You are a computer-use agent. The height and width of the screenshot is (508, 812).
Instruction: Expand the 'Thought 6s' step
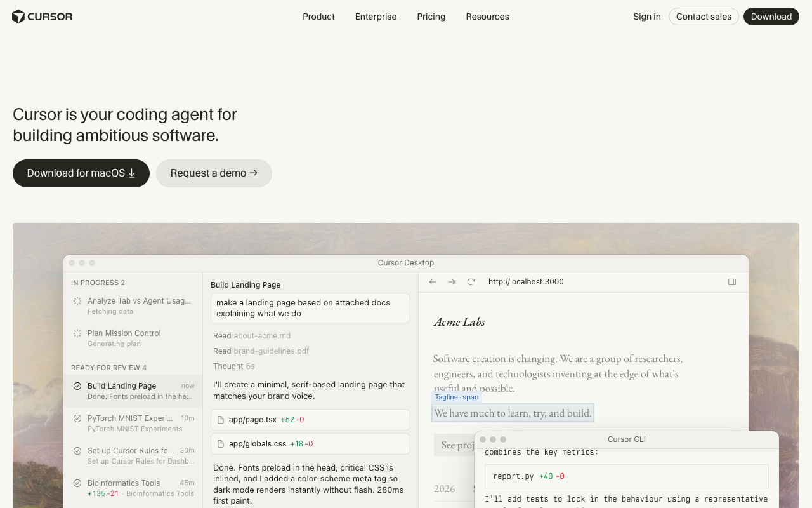234,366
